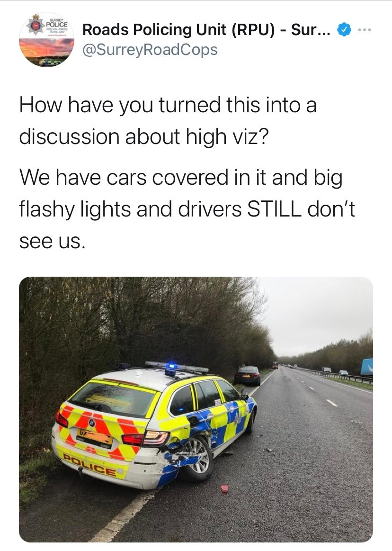392x551 pixels.
Task: Open the Surrey Police profile avatar
Action: click(47, 39)
